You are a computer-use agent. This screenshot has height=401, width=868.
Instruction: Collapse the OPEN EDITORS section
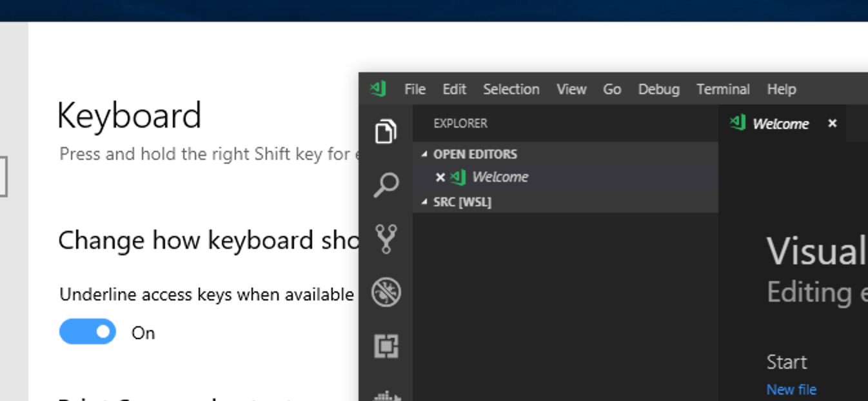(x=426, y=154)
